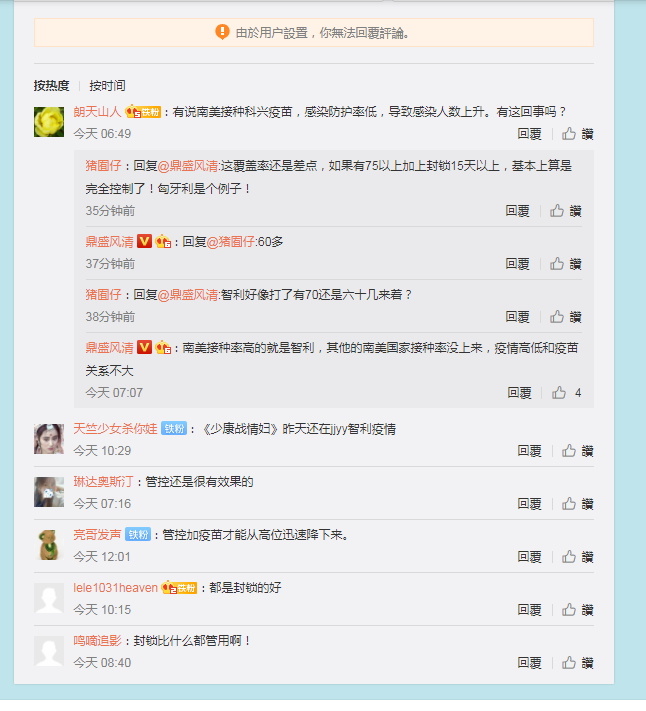Image resolution: width=646 pixels, height=711 pixels.
Task: Like 亮哥发声's comment at 12:01
Action: point(578,557)
